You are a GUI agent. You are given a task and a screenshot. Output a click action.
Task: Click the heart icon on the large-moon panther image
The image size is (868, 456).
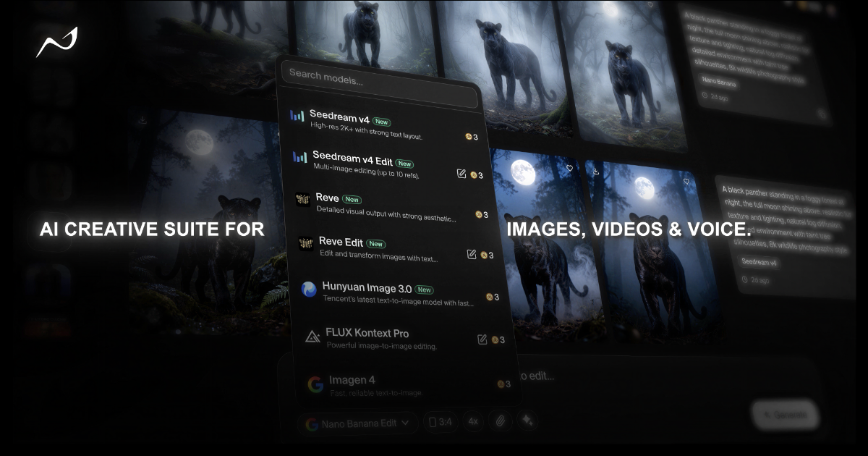(x=570, y=168)
